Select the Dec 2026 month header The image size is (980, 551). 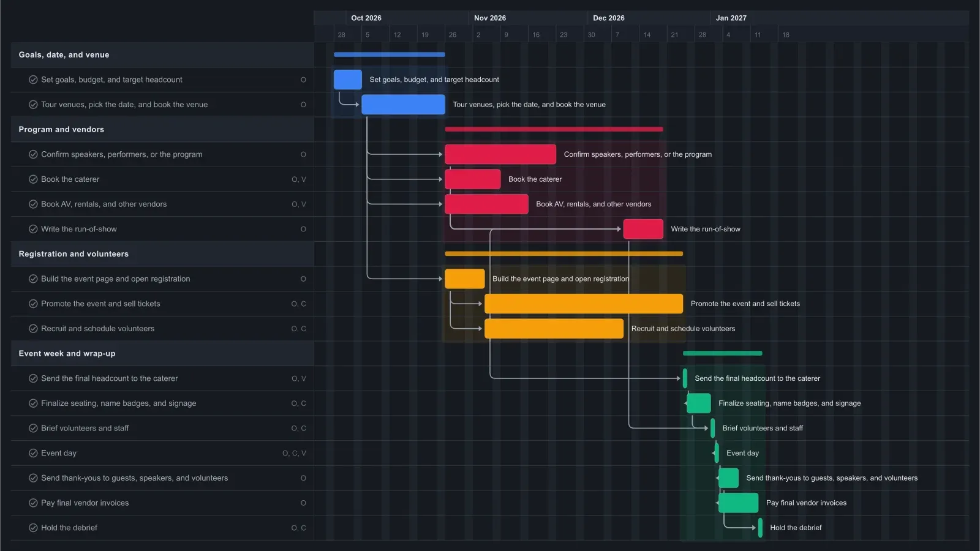click(x=609, y=18)
